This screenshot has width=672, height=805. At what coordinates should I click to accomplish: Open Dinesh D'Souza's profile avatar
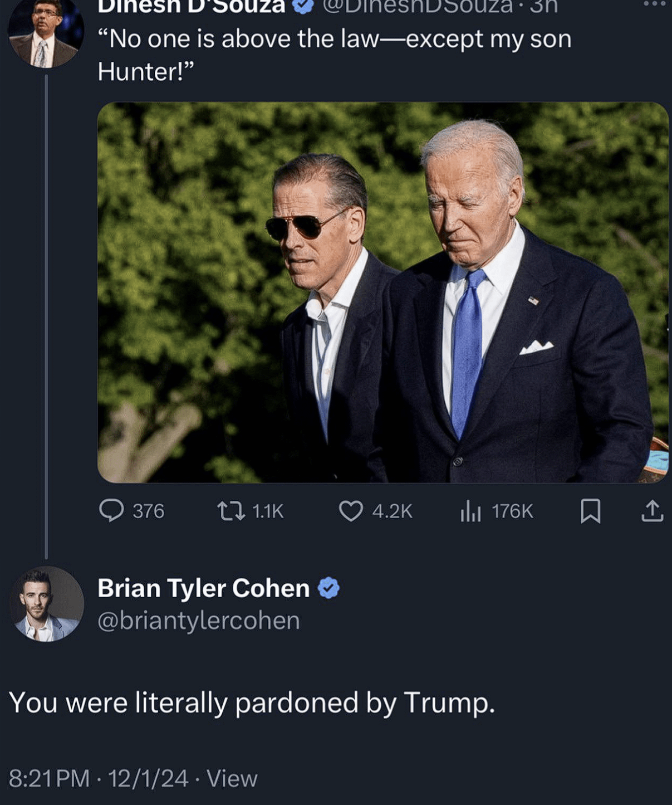coord(46,35)
